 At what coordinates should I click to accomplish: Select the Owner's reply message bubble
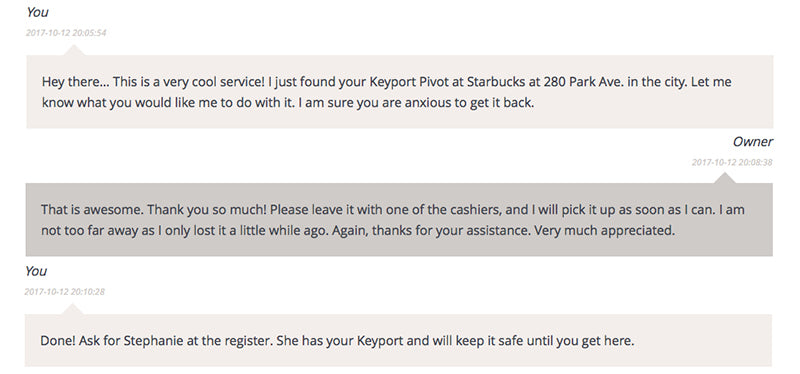[399, 219]
